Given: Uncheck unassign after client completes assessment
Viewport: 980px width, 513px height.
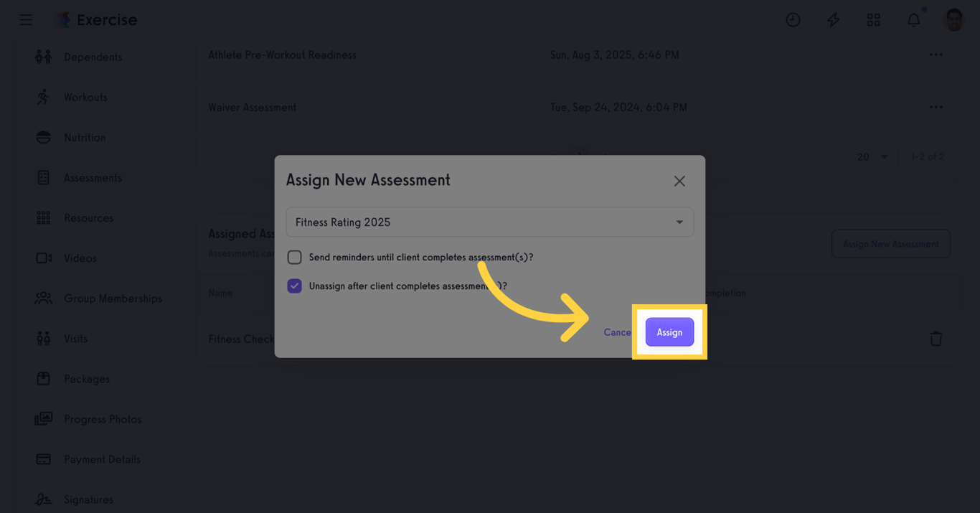Looking at the screenshot, I should point(294,286).
